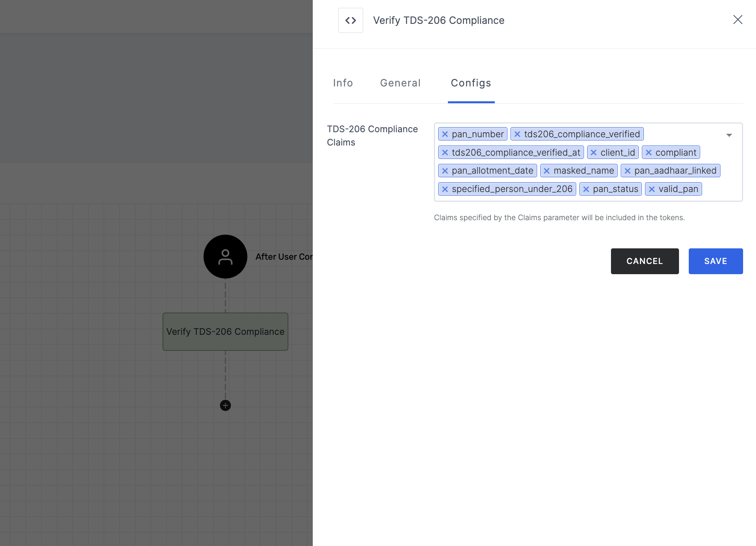Viewport: 756px width, 546px height.
Task: Remove masked_name claim tag
Action: click(546, 171)
